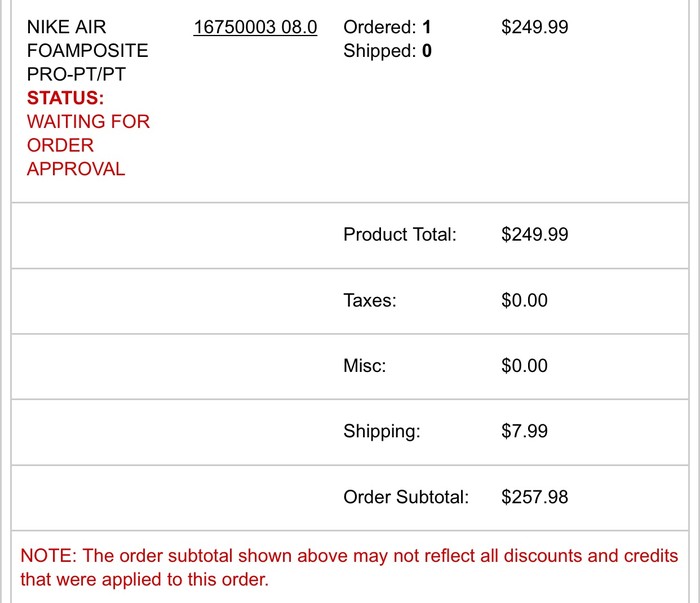The height and width of the screenshot is (603, 700).
Task: Click the Shipped: 0 quantity text
Action: click(387, 51)
